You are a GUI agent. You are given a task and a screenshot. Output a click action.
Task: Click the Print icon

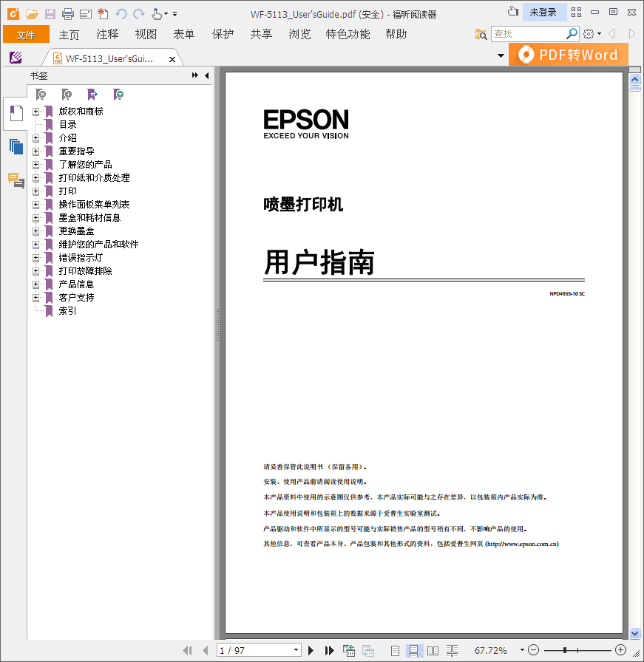[67, 14]
